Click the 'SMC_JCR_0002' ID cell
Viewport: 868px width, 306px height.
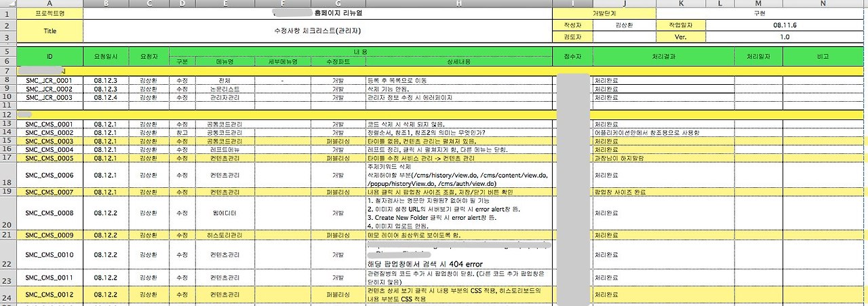pyautogui.click(x=50, y=89)
